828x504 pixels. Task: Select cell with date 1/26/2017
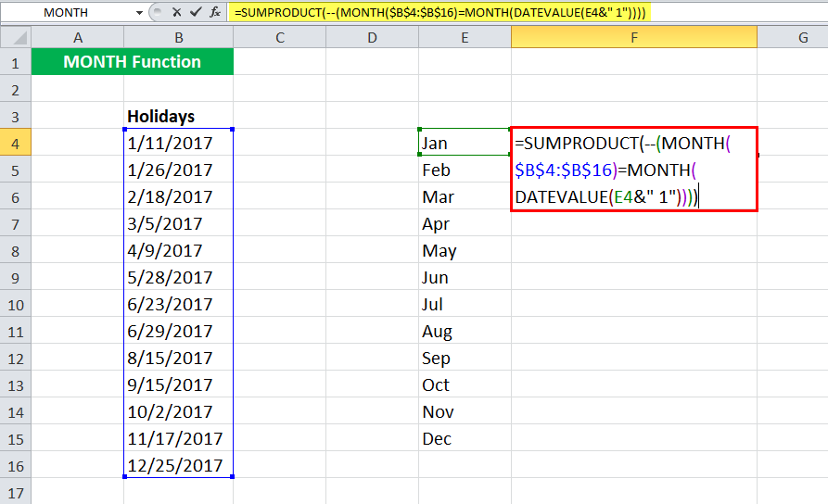click(x=178, y=170)
